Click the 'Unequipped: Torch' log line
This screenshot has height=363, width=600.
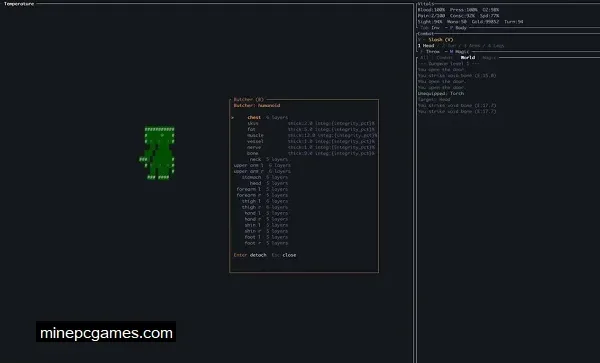point(441,93)
